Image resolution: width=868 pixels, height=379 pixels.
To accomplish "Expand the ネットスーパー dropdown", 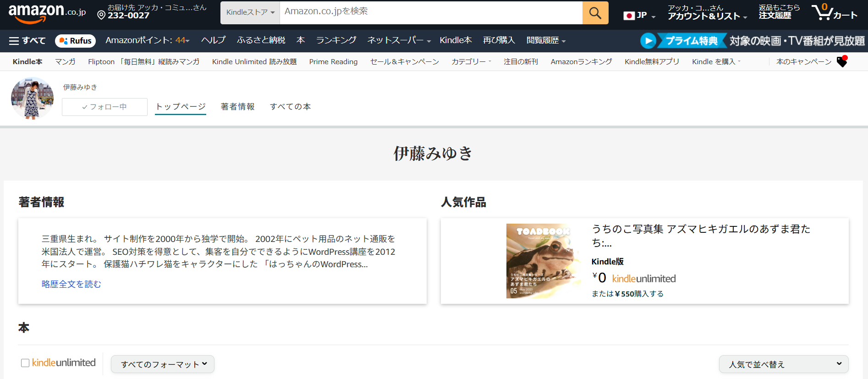I will [x=399, y=40].
